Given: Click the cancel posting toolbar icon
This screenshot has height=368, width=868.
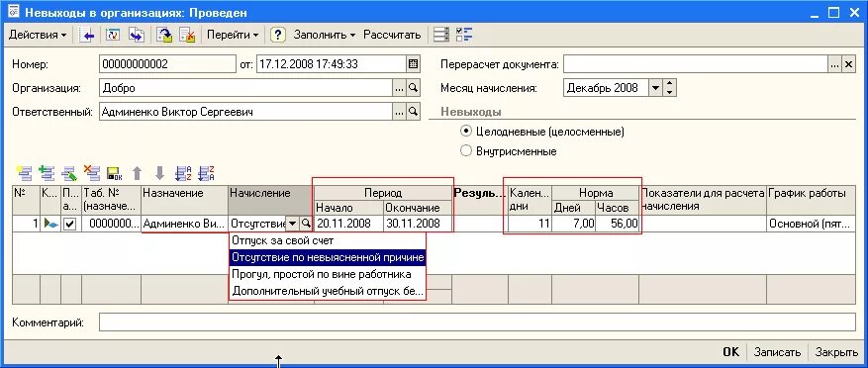Looking at the screenshot, I should point(188,35).
